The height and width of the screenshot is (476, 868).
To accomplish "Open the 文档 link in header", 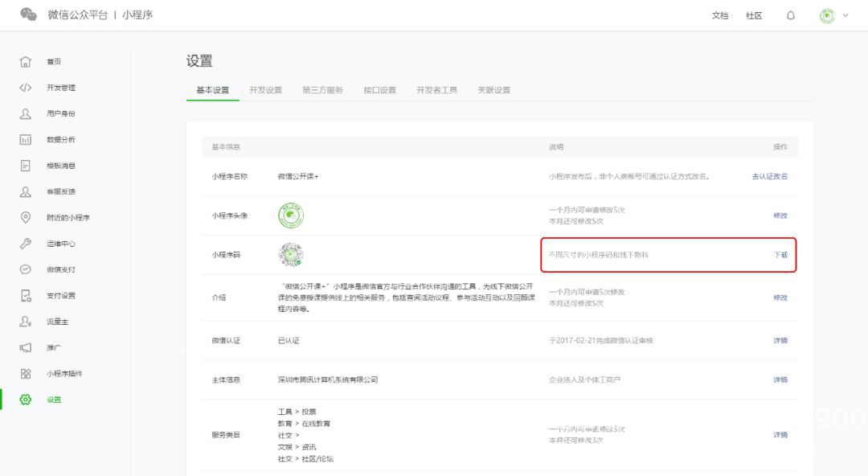I will [720, 15].
